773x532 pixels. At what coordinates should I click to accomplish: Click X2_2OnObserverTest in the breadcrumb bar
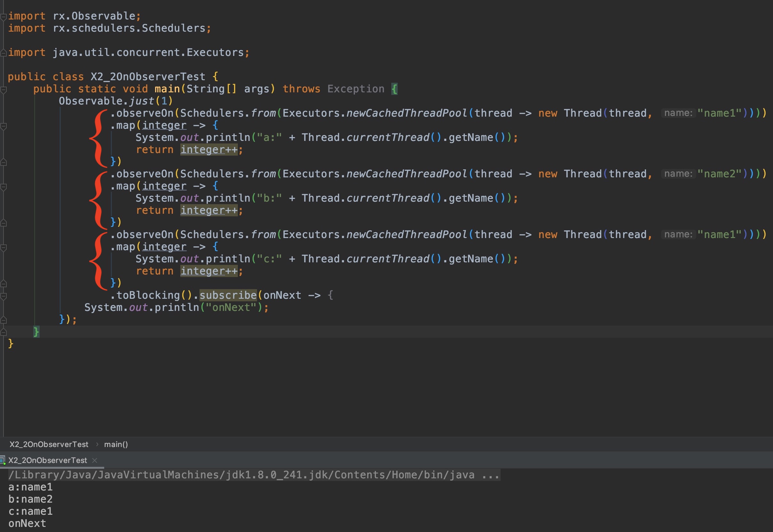click(49, 444)
